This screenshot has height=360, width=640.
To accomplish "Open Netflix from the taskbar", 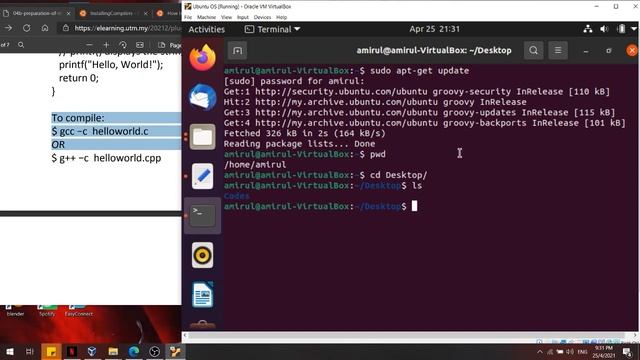I will click(x=72, y=351).
